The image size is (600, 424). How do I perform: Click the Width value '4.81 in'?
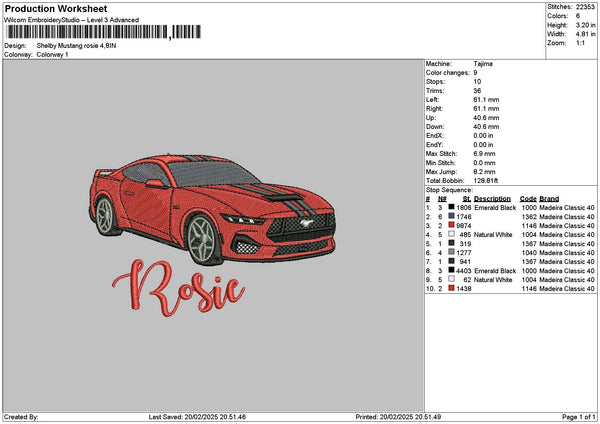[585, 34]
